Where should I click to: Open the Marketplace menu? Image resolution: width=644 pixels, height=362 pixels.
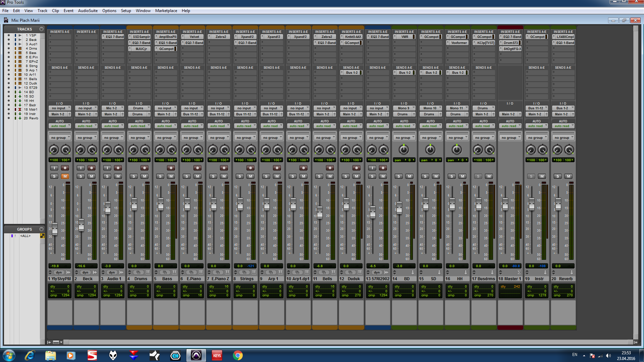coord(166,11)
